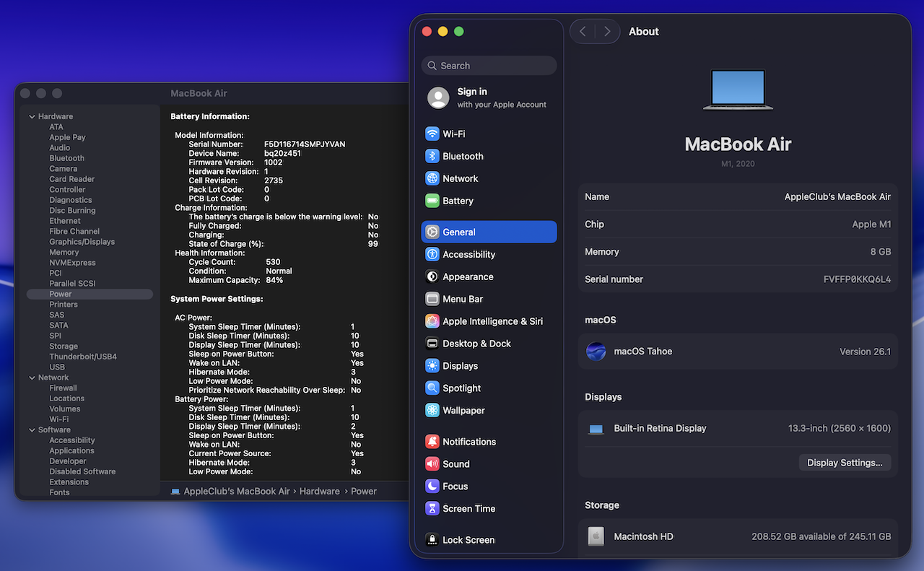Select Thunderbolt/USB4 in System Information sidebar
The height and width of the screenshot is (571, 924).
coord(83,357)
